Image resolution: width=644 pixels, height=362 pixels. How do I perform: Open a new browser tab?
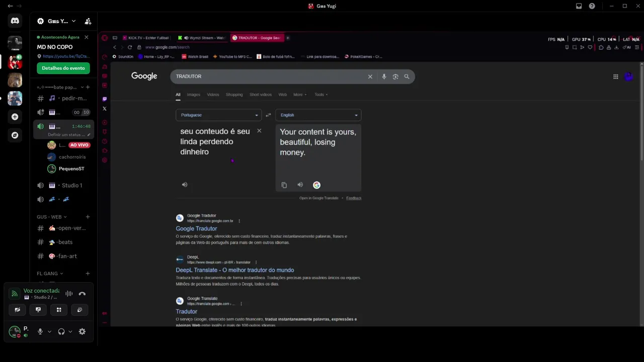288,38
